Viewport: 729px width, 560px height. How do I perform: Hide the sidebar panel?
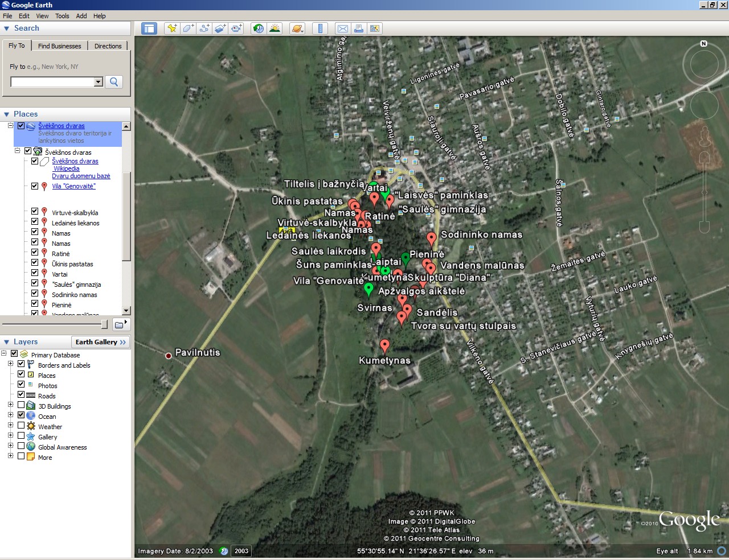point(149,28)
